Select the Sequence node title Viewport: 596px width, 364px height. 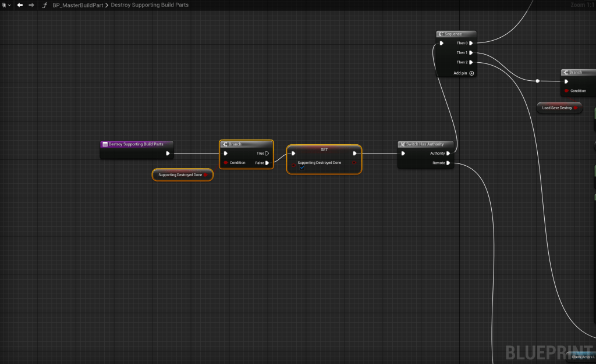453,34
